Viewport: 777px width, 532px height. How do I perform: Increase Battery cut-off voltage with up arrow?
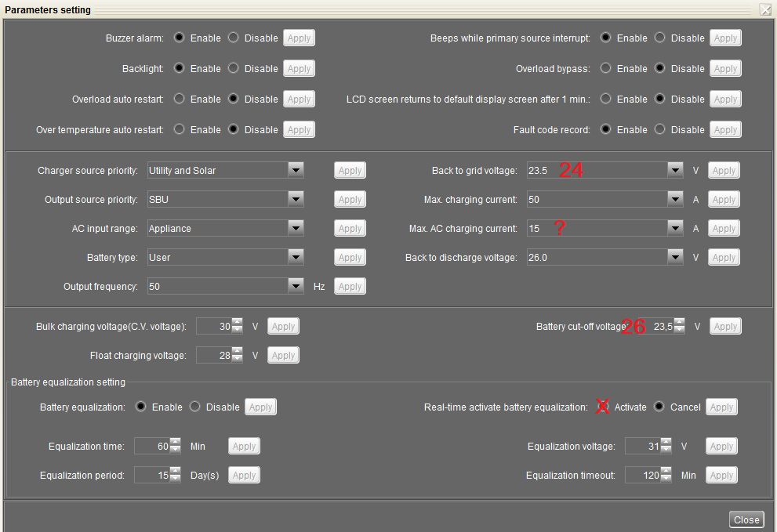680,322
